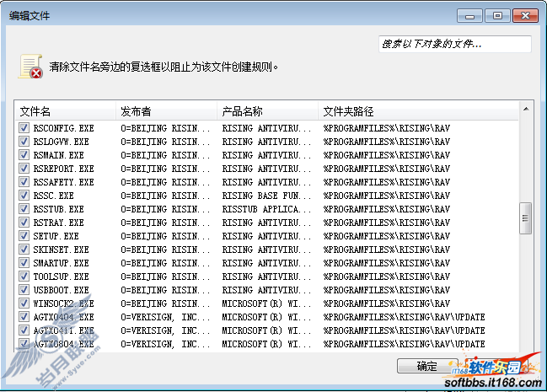Focus the file search box
Screen dimensions: 547x392
click(455, 44)
